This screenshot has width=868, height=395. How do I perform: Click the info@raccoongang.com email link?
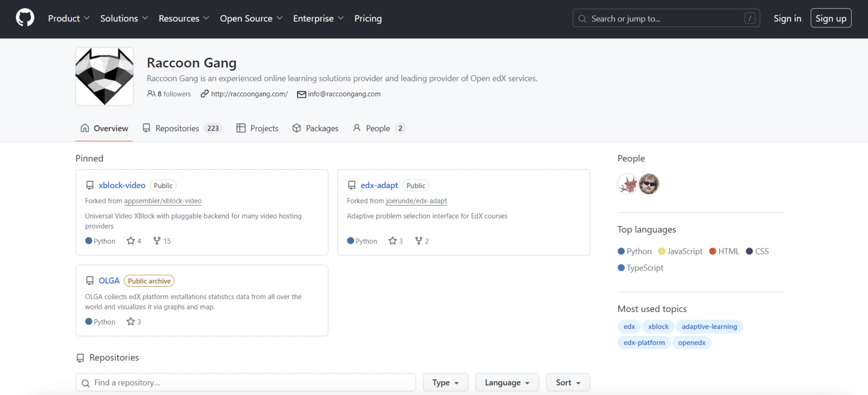344,94
